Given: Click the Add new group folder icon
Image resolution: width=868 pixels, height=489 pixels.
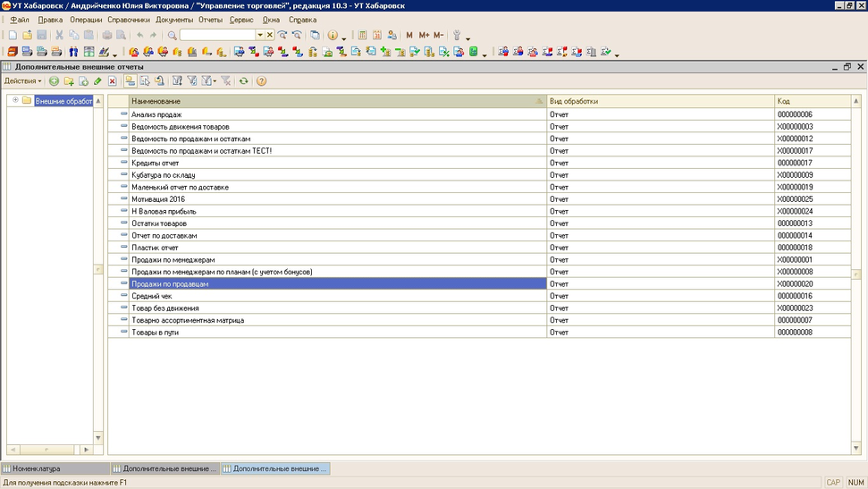Looking at the screenshot, I should click(69, 81).
